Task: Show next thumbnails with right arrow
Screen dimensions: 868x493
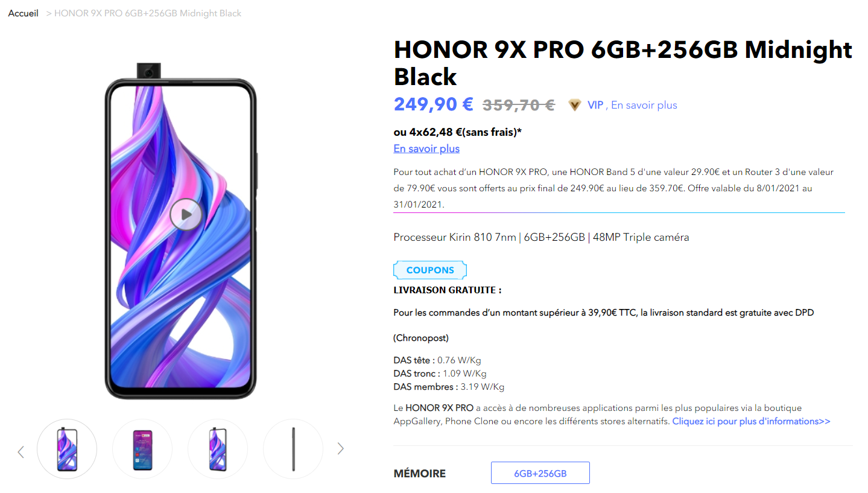Action: point(341,448)
